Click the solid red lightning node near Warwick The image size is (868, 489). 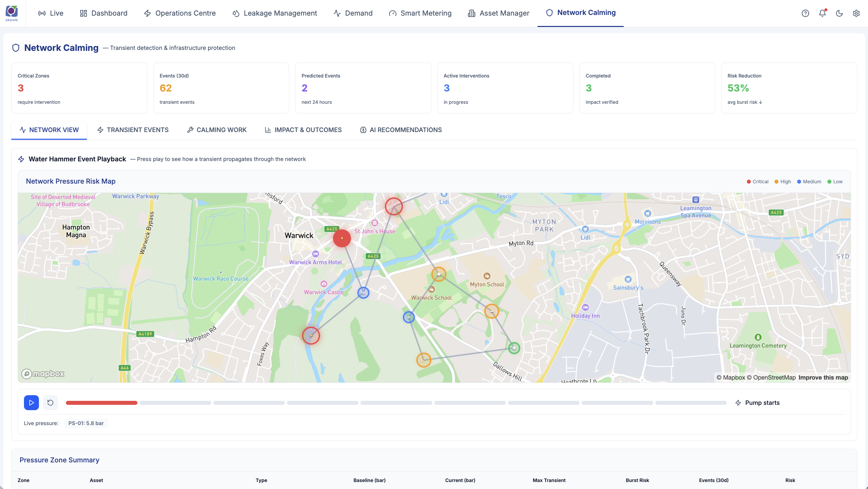pos(342,238)
